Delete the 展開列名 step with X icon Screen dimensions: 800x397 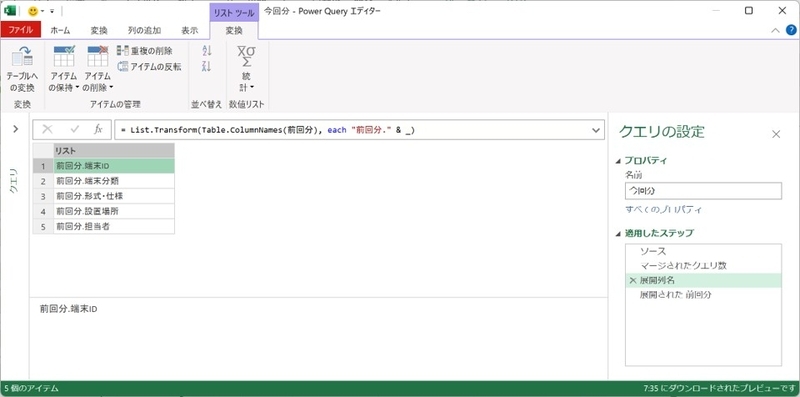pyautogui.click(x=633, y=281)
